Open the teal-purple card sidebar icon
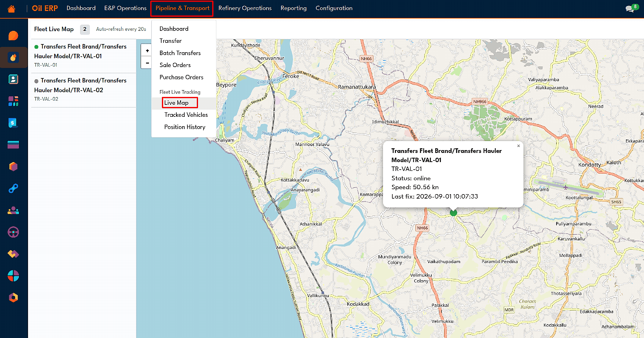The width and height of the screenshot is (644, 338). 13,145
